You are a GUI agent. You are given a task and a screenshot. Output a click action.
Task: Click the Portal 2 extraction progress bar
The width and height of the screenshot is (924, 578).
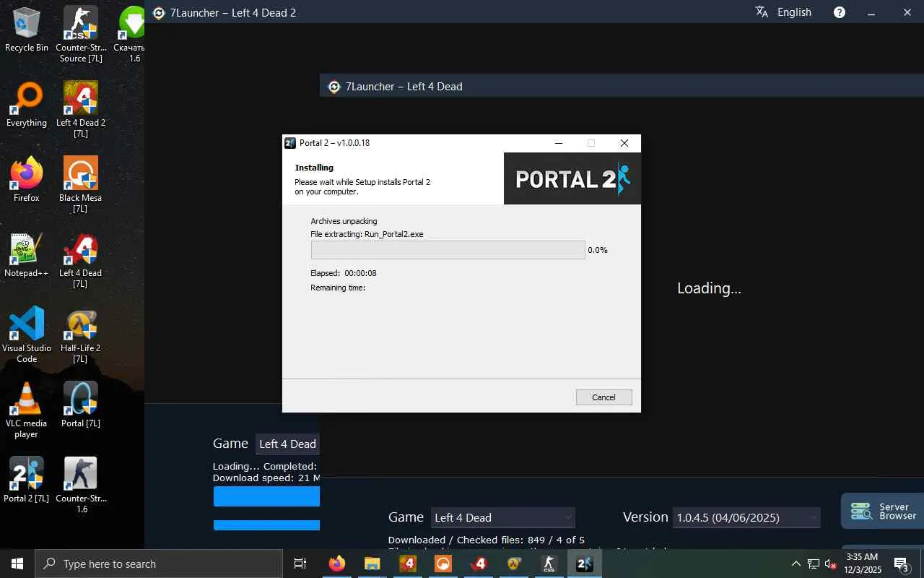[448, 250]
